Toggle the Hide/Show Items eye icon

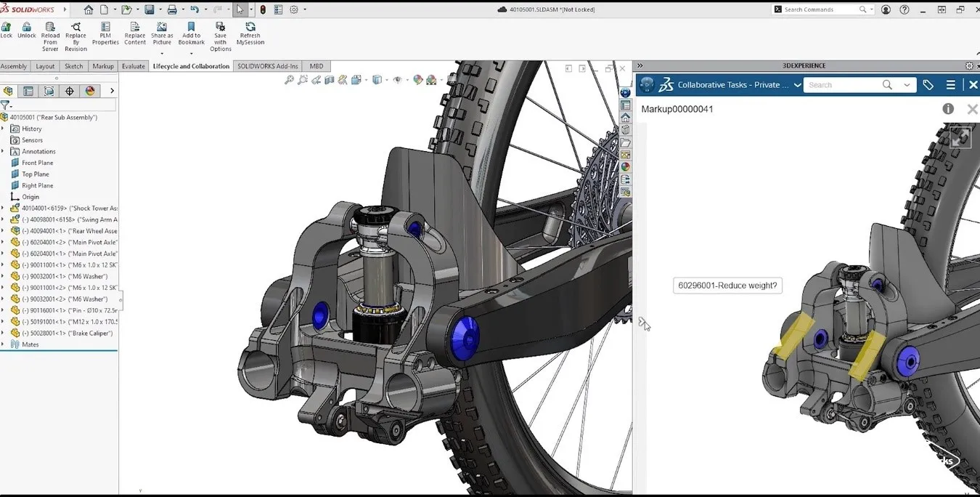tap(398, 80)
